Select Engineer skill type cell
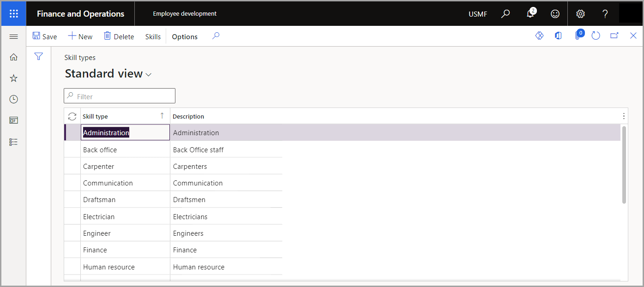This screenshot has width=644, height=287. [x=125, y=233]
